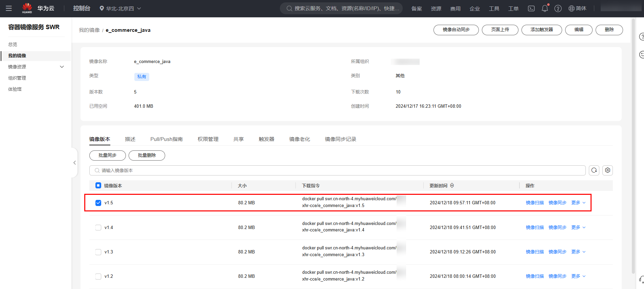Open the 镜像老化 tab
644x289 pixels.
(300, 139)
